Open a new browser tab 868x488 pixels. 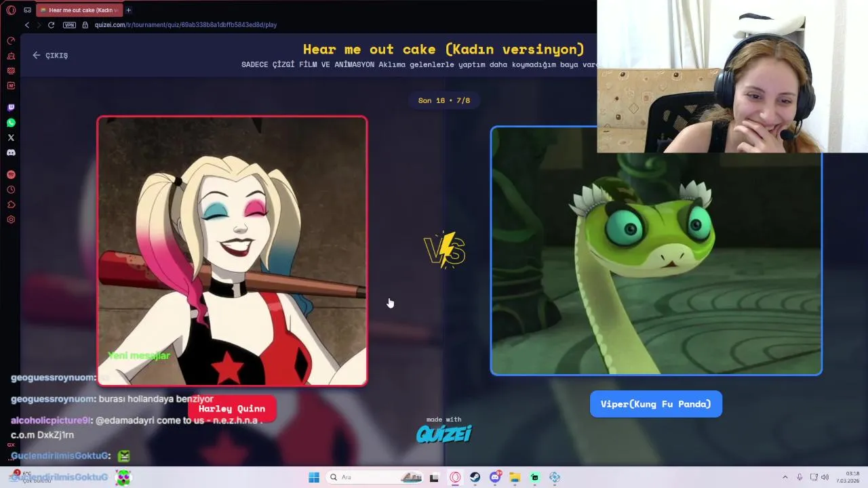tap(128, 10)
